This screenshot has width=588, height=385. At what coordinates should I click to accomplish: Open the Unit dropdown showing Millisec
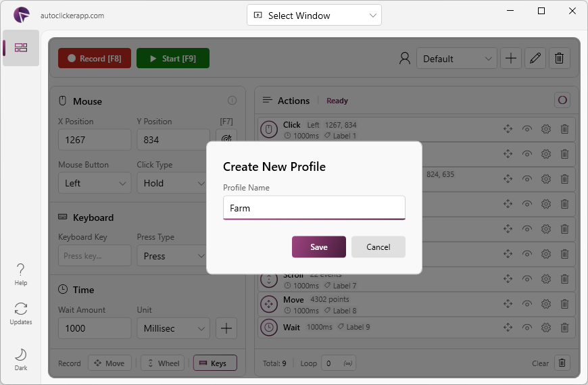[173, 328]
